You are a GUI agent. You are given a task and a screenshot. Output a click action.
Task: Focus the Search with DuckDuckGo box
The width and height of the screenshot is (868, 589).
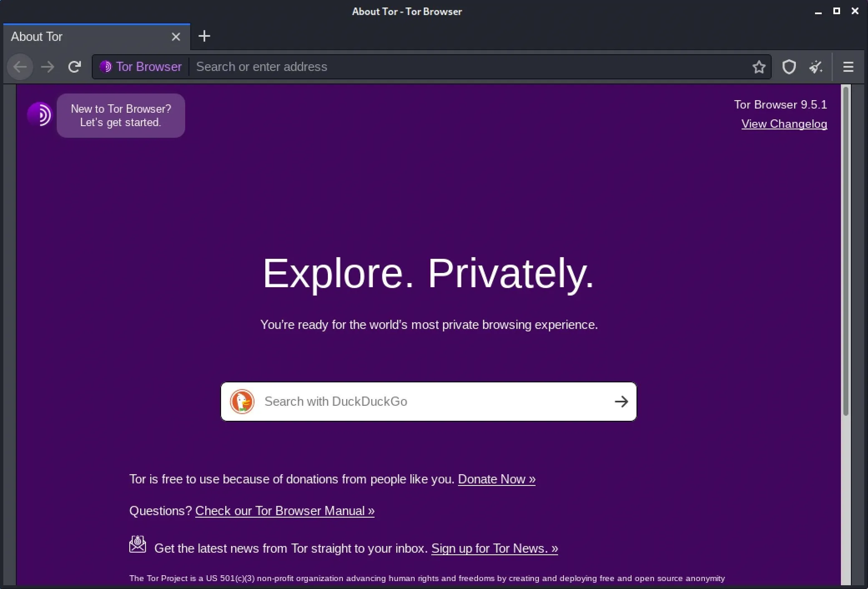click(429, 402)
